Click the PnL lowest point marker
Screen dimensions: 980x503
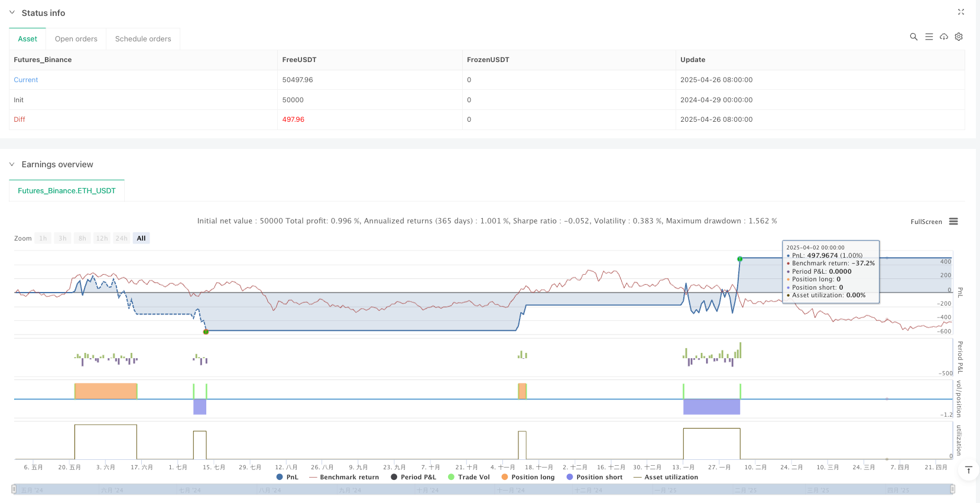[x=206, y=332]
